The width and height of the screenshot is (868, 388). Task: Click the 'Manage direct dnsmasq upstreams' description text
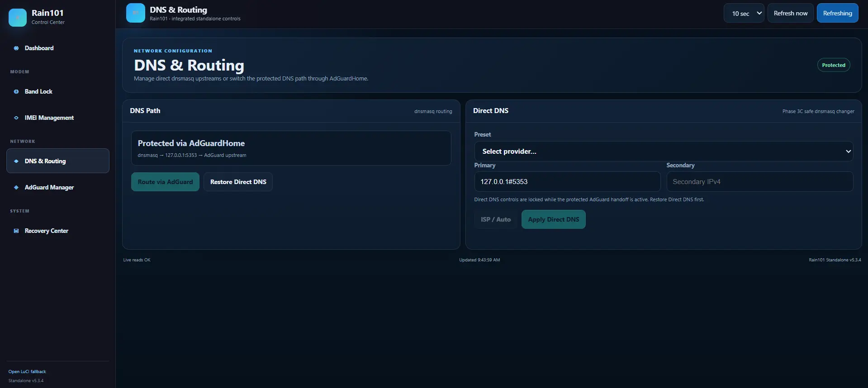251,79
